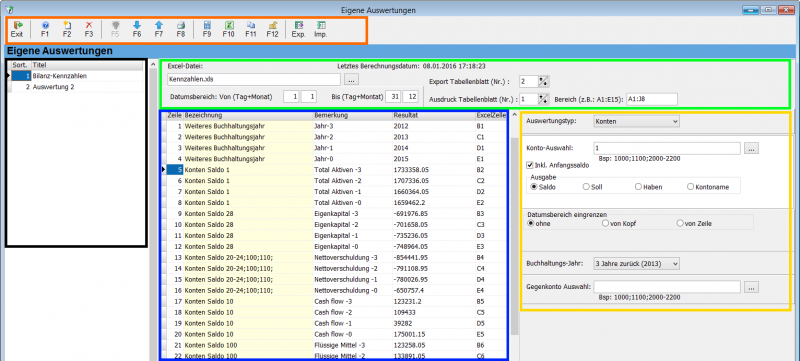Click the Flüssige Mittel -3 cell
This screenshot has height=361, width=800.
coord(352,346)
